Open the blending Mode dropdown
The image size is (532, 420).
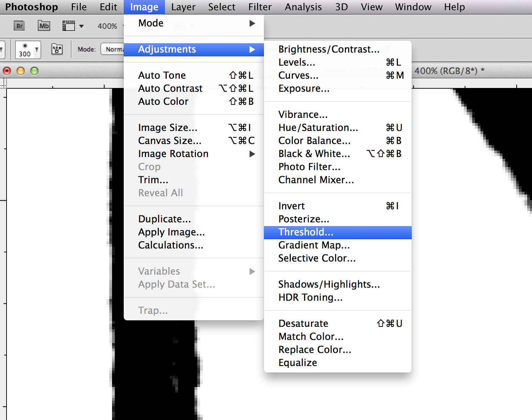pos(113,49)
